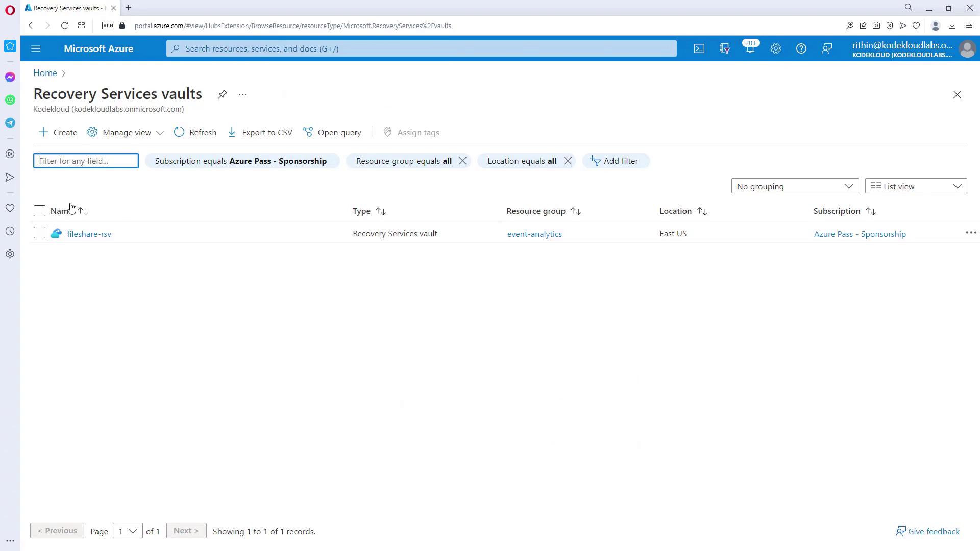Screen dimensions: 980x551
Task: Open directories and subscriptions filter icon
Action: coord(724,48)
